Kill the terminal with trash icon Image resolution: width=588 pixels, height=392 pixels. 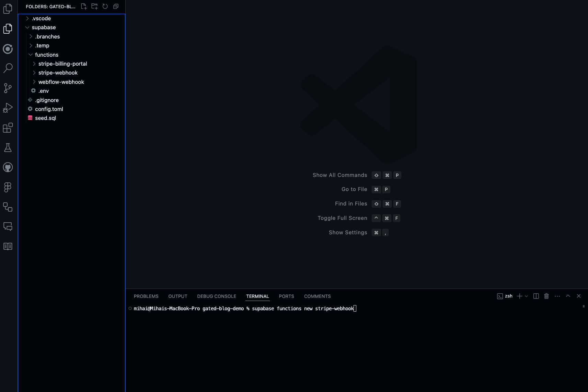546,296
